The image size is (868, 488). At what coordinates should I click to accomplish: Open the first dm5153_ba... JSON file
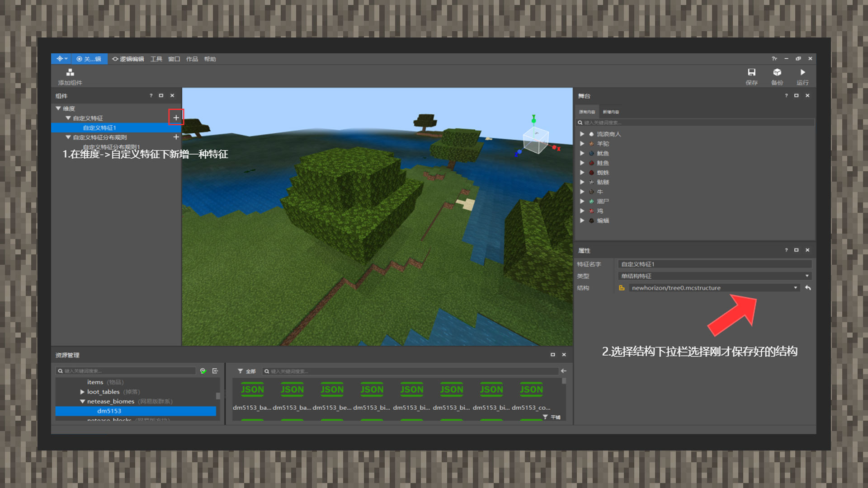252,396
